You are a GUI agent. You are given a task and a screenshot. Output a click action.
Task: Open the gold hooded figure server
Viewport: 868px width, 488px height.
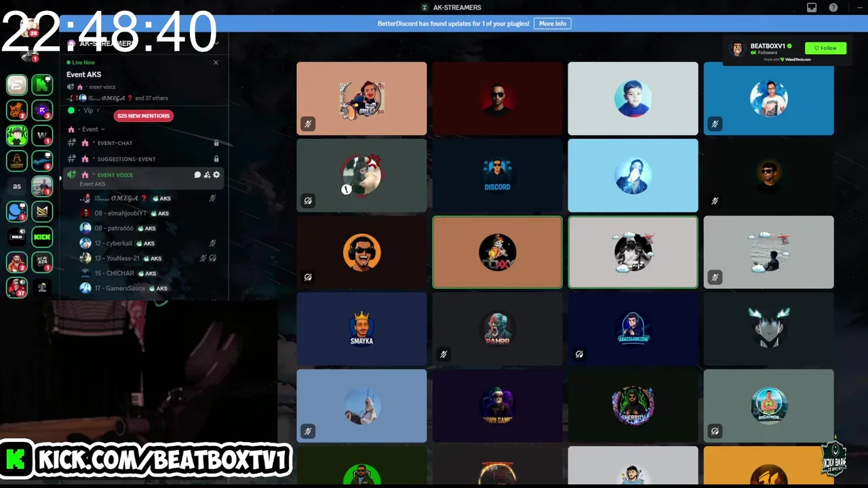point(17,161)
